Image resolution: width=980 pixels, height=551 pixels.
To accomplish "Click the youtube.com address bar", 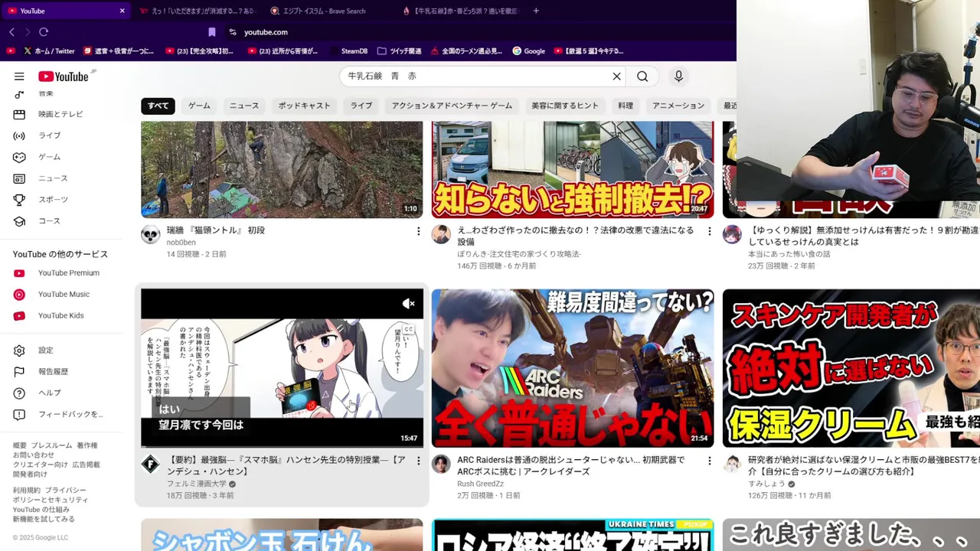I will (266, 32).
